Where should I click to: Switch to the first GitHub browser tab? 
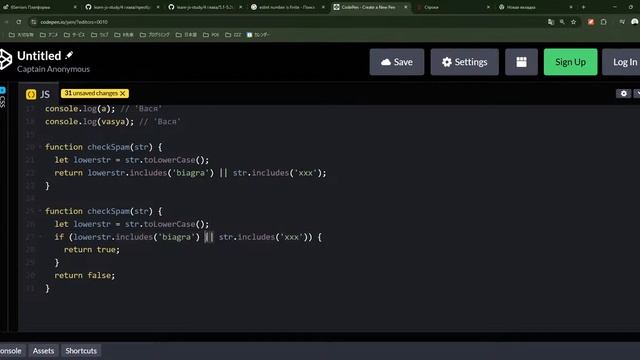click(122, 7)
